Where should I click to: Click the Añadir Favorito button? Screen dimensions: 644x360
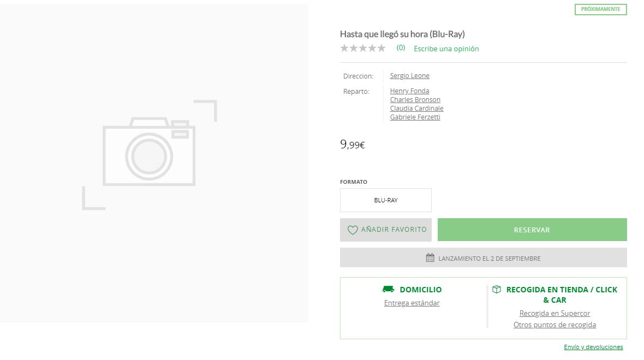[x=386, y=230]
